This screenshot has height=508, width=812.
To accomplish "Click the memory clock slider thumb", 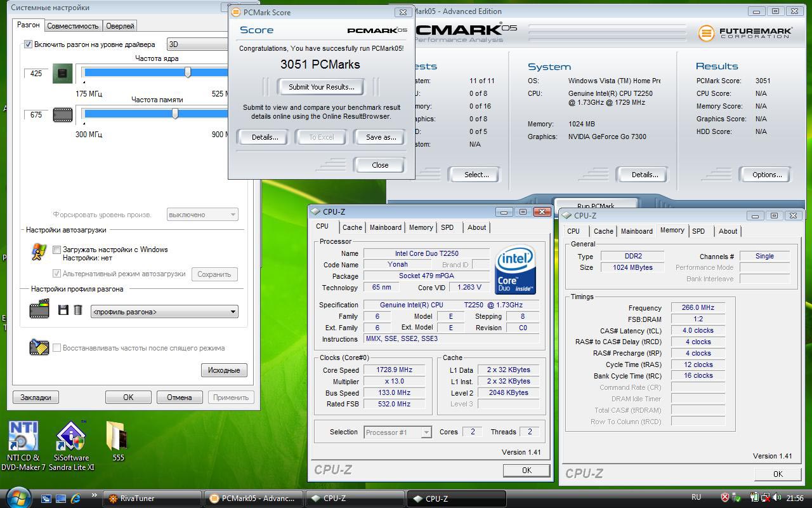I will point(175,114).
